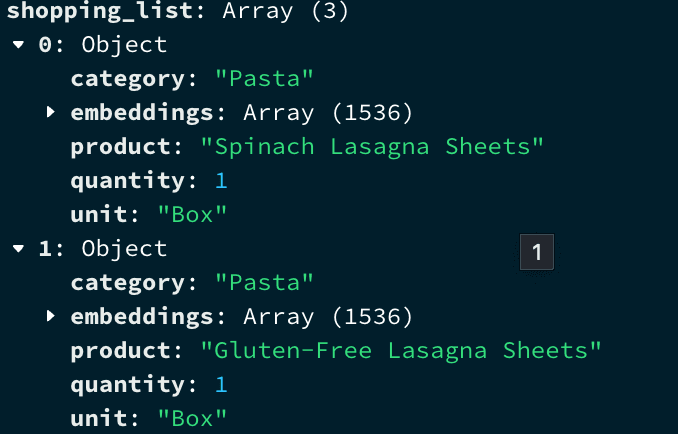Click "Box" unit value in object 0
The image size is (678, 434).
[194, 215]
